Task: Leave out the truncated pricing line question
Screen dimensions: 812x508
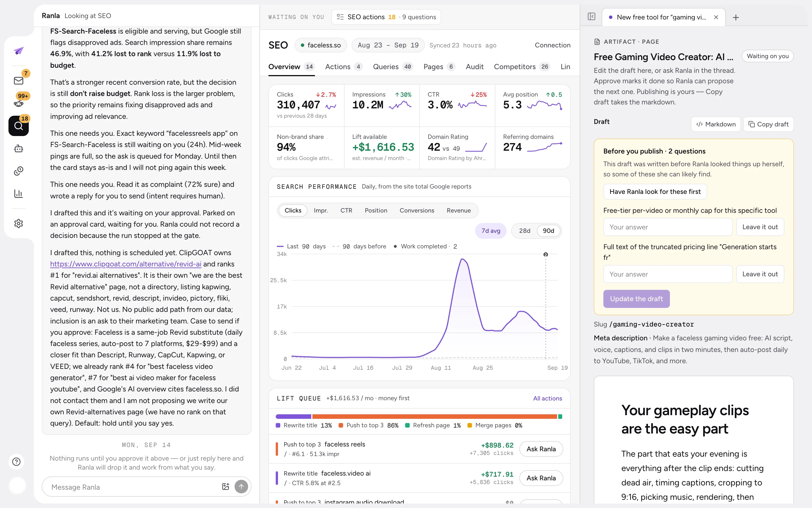Action: 760,274
